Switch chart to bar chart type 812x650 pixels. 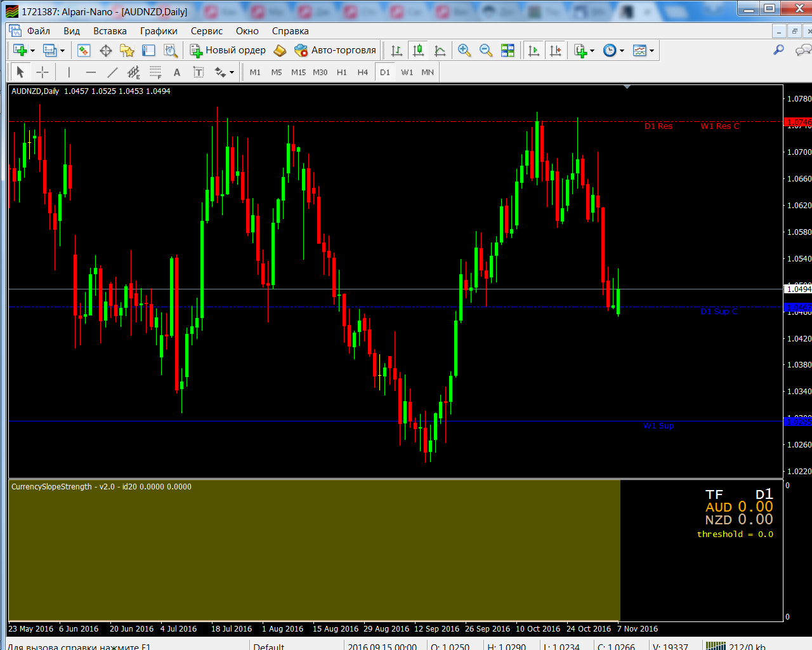tap(396, 50)
